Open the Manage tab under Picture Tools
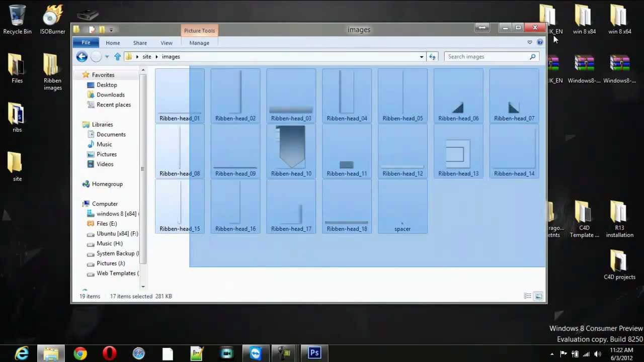 point(199,43)
